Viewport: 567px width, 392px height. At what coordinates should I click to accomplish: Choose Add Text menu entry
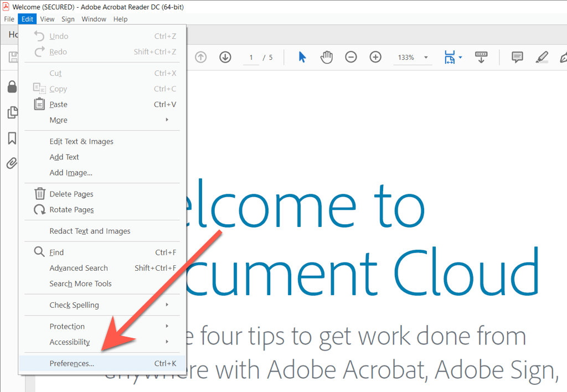pos(64,157)
